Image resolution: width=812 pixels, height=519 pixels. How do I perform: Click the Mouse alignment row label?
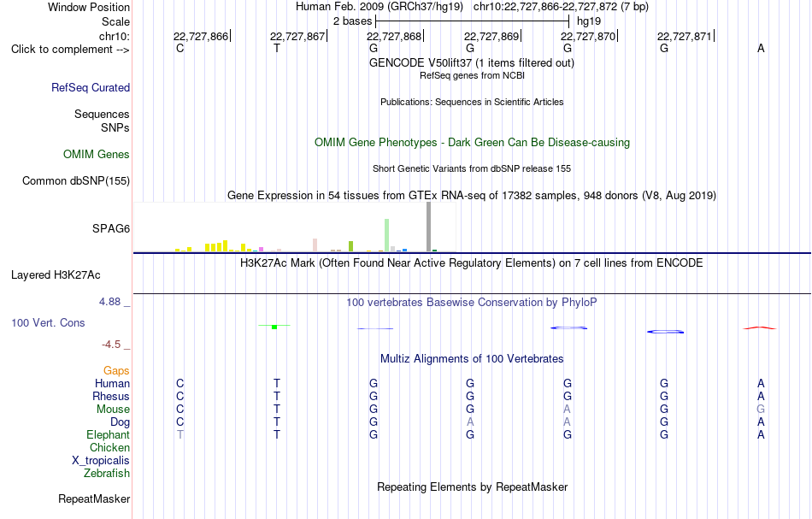[114, 410]
